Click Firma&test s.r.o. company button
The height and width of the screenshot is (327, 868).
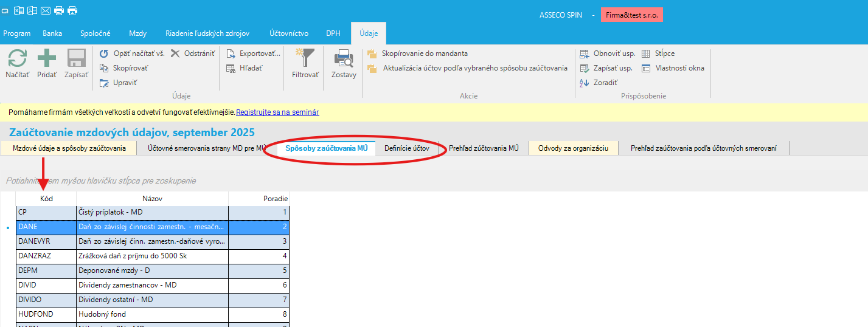click(631, 15)
